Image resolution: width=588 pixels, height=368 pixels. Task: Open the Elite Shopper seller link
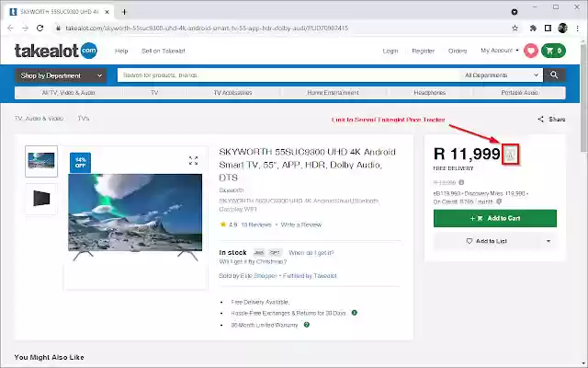(x=258, y=276)
